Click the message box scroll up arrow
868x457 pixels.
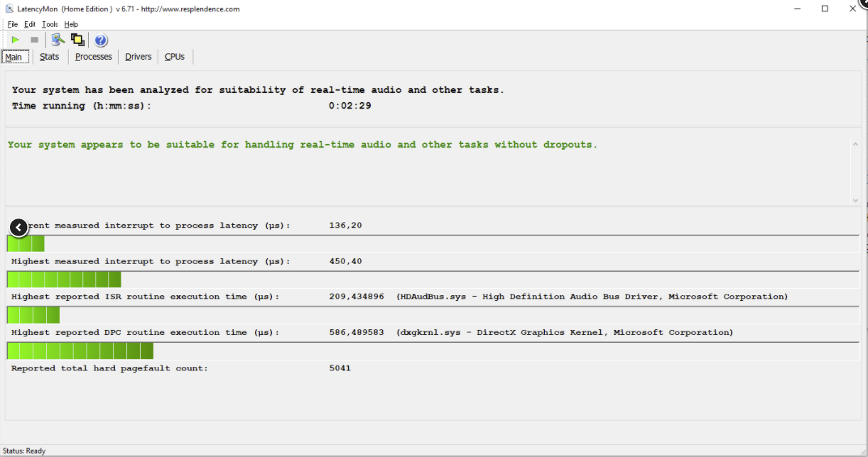(x=855, y=144)
